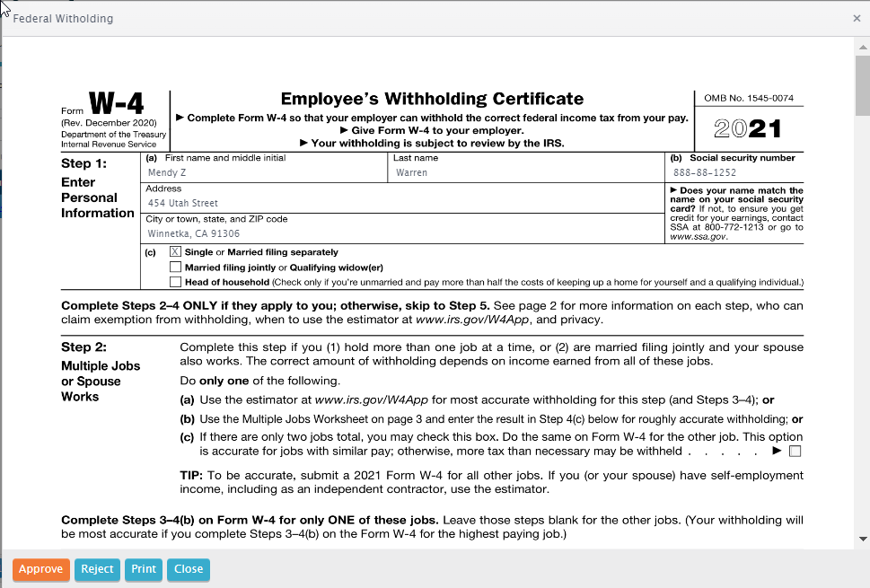870x588 pixels.
Task: Tick the Step 2(c) two jobs checkbox
Action: [x=795, y=451]
